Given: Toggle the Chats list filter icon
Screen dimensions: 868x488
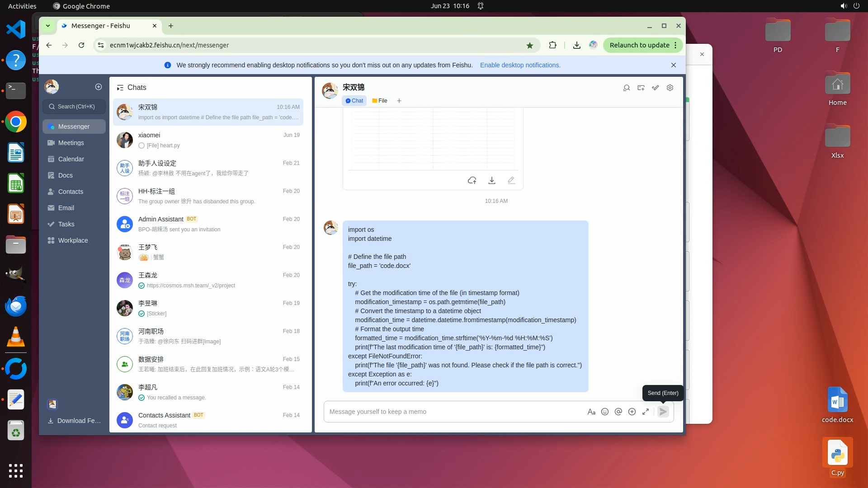Looking at the screenshot, I should click(x=120, y=88).
